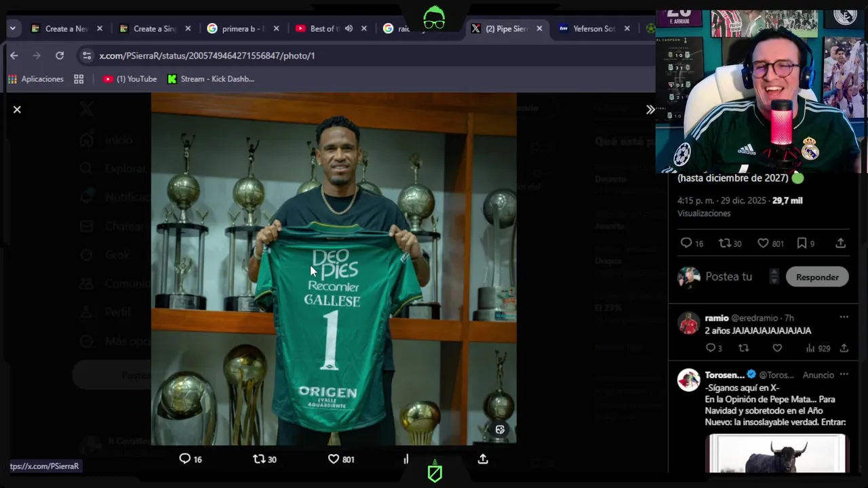View post analytics icon under the photo
This screenshot has width=868, height=488.
[406, 459]
